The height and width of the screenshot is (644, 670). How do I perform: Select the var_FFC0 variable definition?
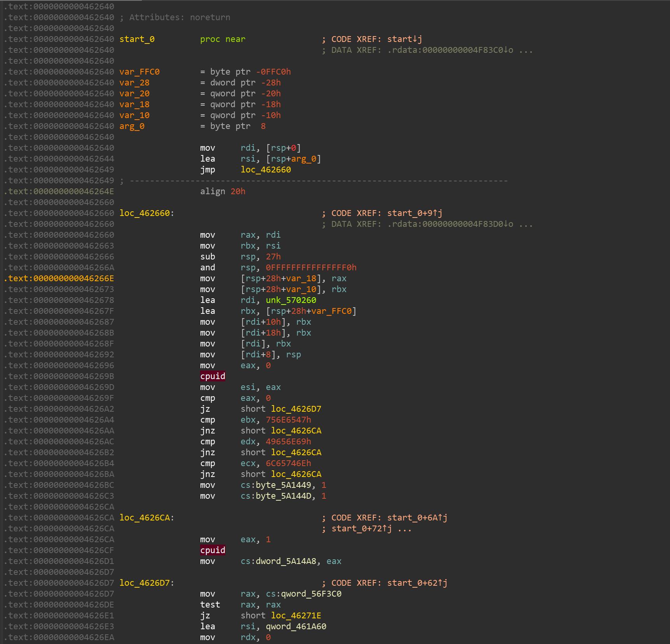[x=140, y=72]
